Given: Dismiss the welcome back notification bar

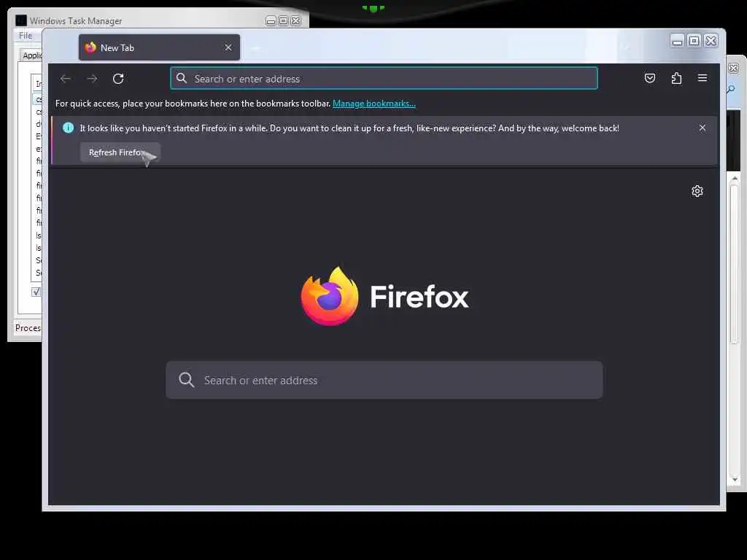Looking at the screenshot, I should (703, 128).
